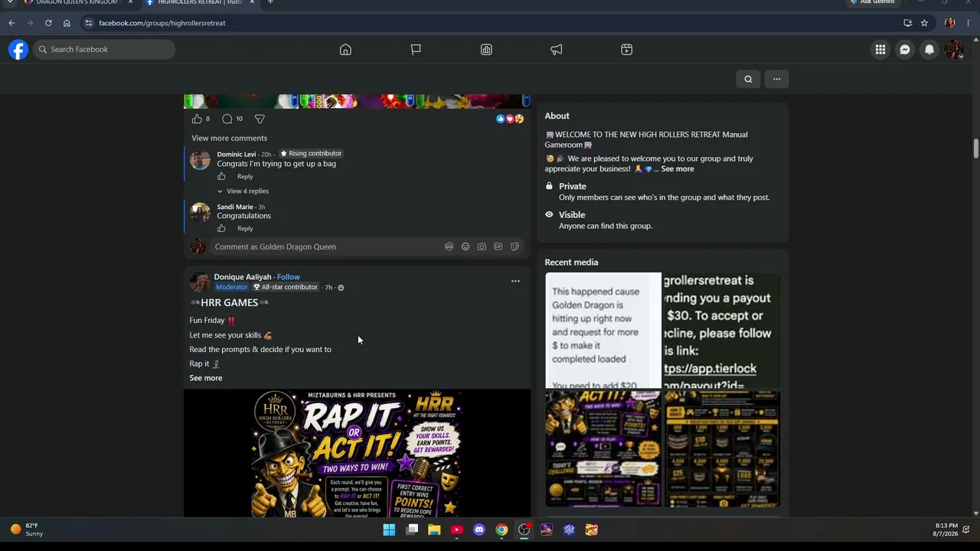Open Ask Gemini
Viewport: 980px width, 551px height.
872,2
